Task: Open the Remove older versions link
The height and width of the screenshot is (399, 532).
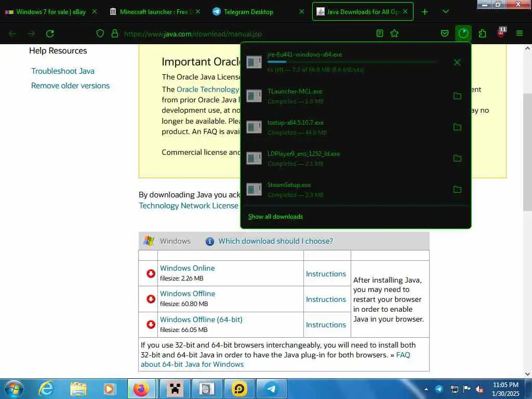Action: pyautogui.click(x=70, y=86)
